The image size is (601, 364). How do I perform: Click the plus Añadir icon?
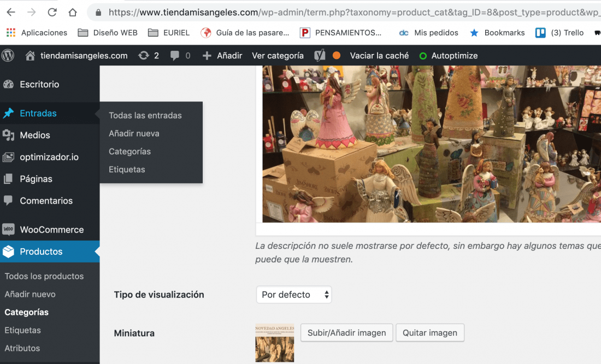tap(207, 56)
